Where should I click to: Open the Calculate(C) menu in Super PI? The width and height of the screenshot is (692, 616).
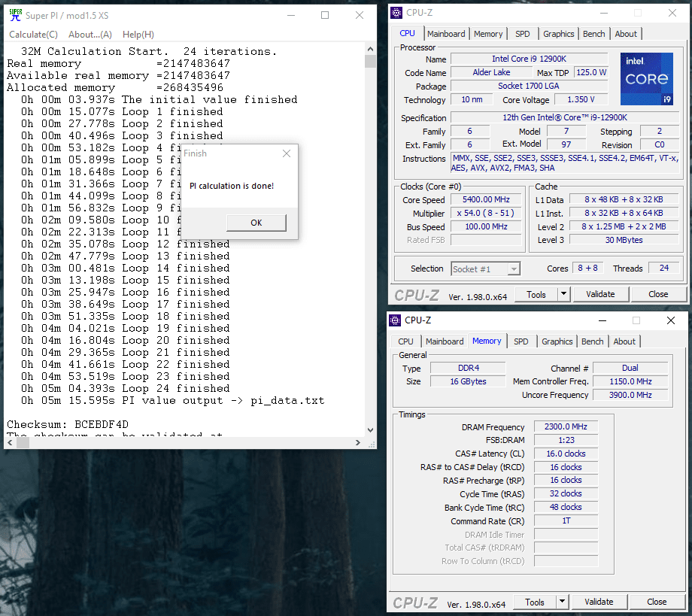pyautogui.click(x=34, y=35)
